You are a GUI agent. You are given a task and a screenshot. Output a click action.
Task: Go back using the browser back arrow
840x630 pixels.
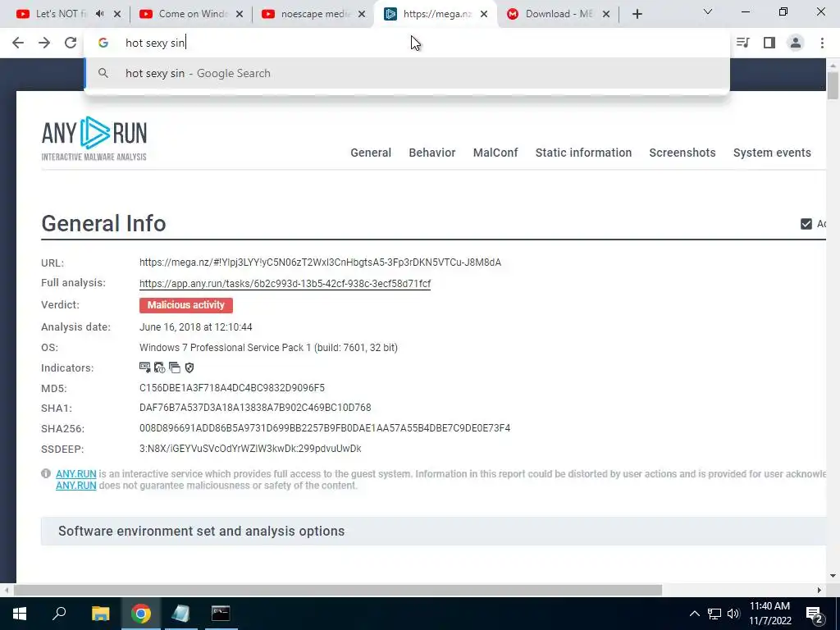tap(18, 43)
